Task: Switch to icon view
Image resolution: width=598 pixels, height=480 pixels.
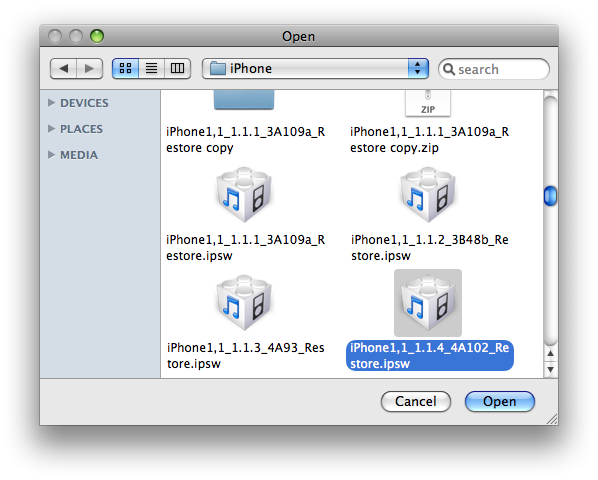Action: 125,69
